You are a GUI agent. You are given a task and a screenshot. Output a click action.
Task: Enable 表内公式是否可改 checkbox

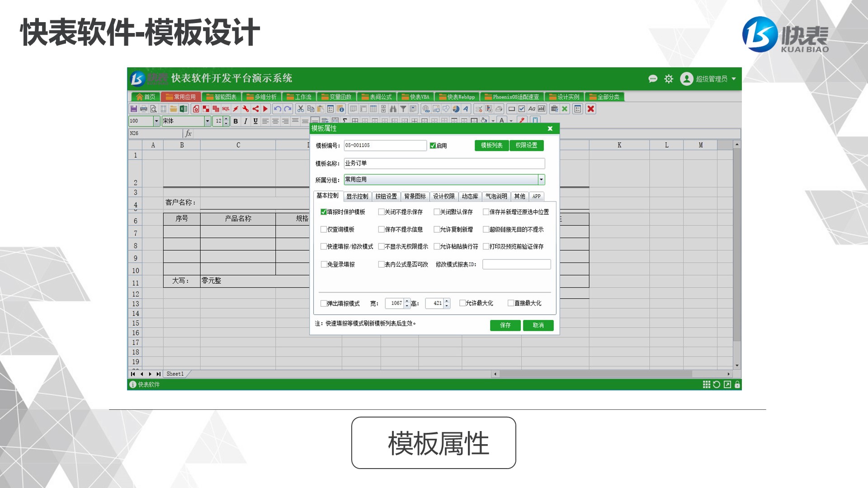pos(381,264)
